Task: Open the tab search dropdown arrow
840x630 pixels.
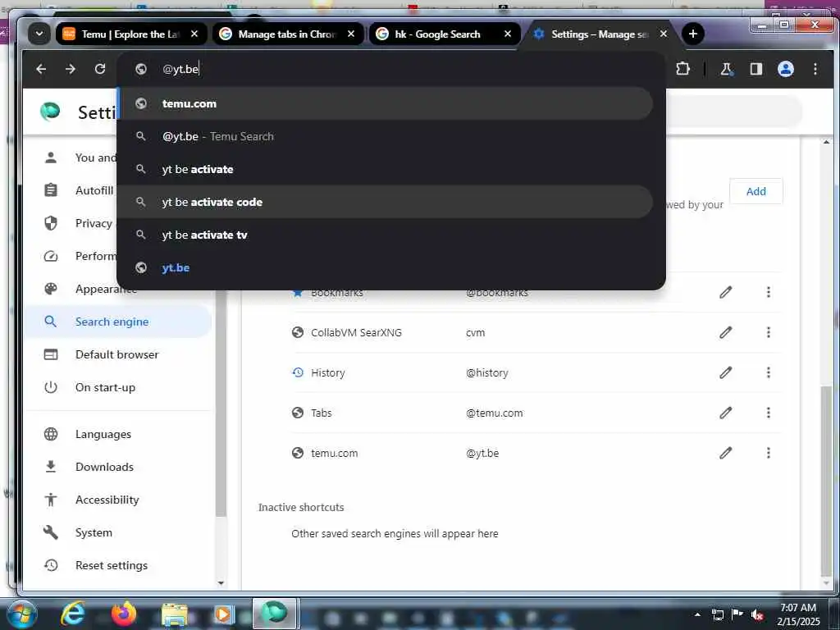Action: pos(39,34)
